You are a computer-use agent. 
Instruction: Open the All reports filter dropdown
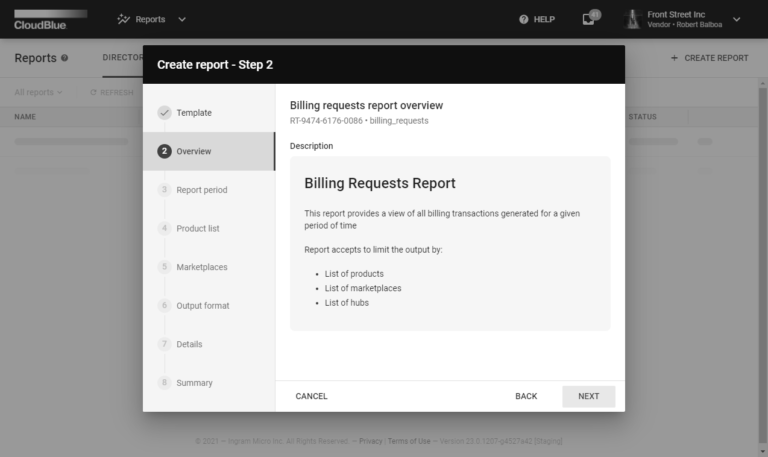click(x=38, y=92)
